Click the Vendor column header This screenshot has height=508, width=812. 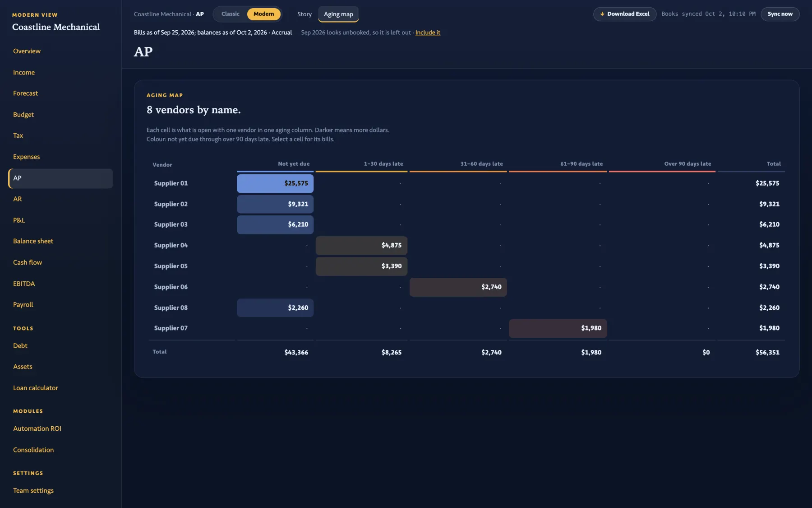pyautogui.click(x=162, y=165)
